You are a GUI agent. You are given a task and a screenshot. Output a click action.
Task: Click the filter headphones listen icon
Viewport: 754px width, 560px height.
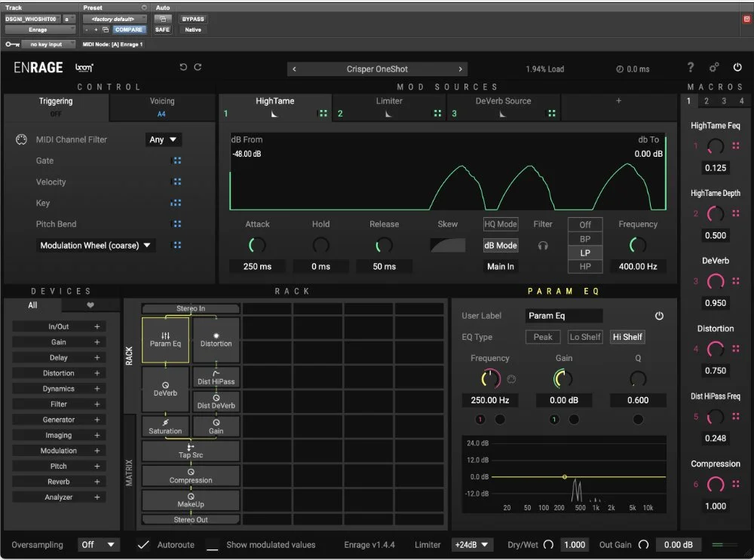coord(543,246)
